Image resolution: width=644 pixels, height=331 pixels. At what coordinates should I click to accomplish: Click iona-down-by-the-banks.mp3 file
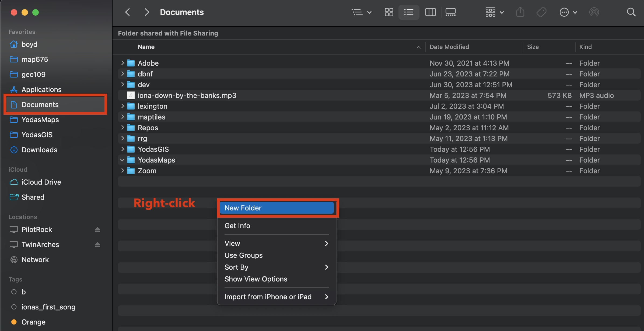[187, 95]
